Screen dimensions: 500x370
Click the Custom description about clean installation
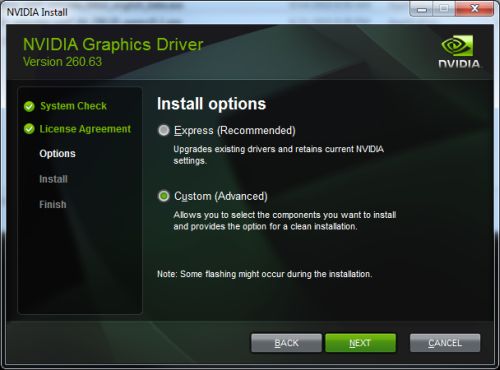285,221
